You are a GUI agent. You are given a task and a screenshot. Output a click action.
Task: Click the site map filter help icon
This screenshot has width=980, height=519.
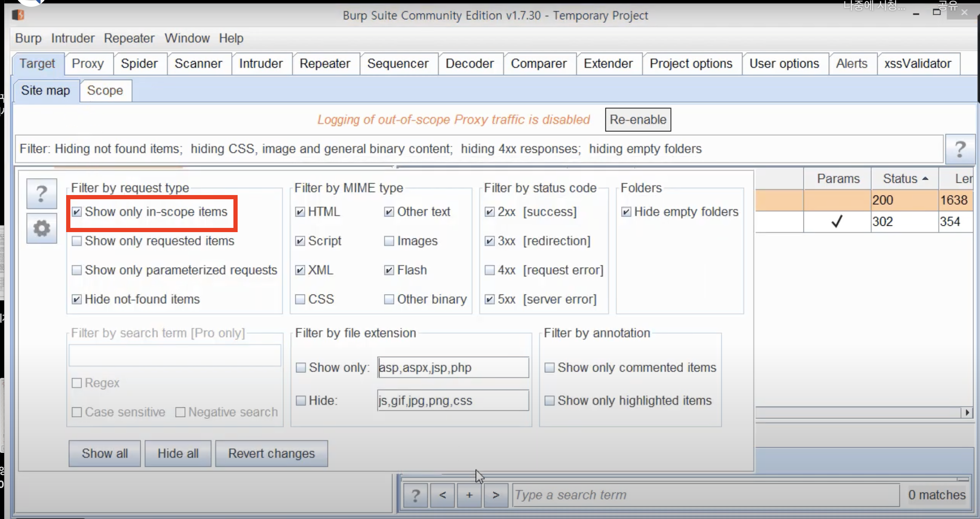960,149
